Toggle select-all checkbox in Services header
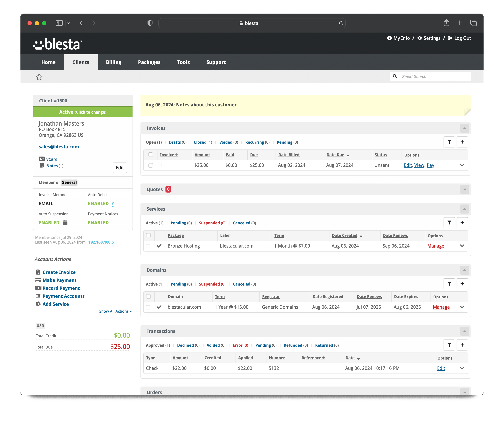Viewport: 504px width, 422px height. click(x=149, y=235)
